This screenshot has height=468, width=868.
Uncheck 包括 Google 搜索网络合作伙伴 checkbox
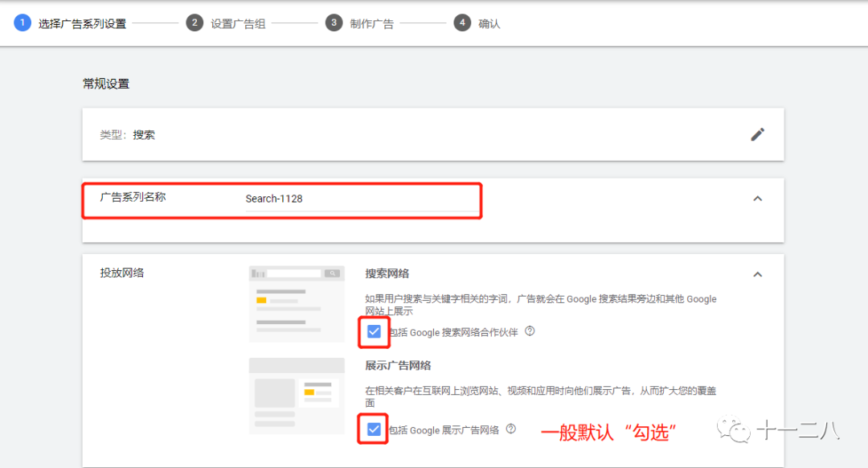[375, 332]
